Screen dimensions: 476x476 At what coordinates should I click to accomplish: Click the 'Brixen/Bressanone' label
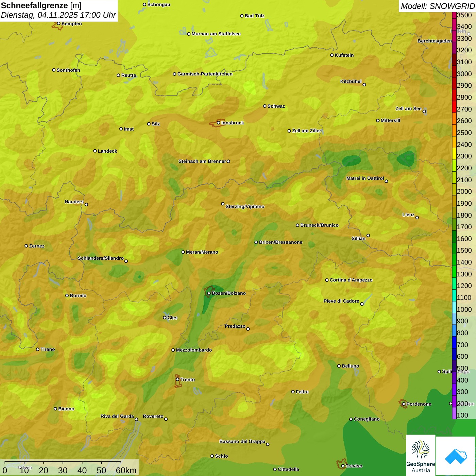pyautogui.click(x=280, y=242)
